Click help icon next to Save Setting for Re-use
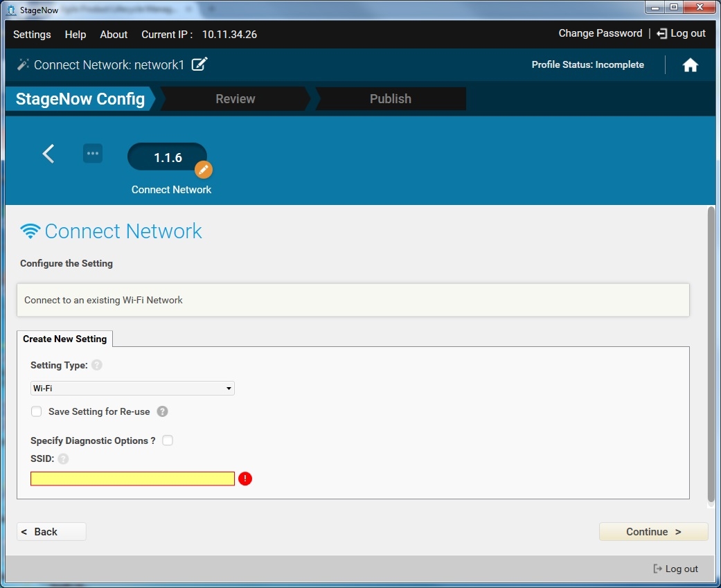721x588 pixels. pyautogui.click(x=162, y=411)
